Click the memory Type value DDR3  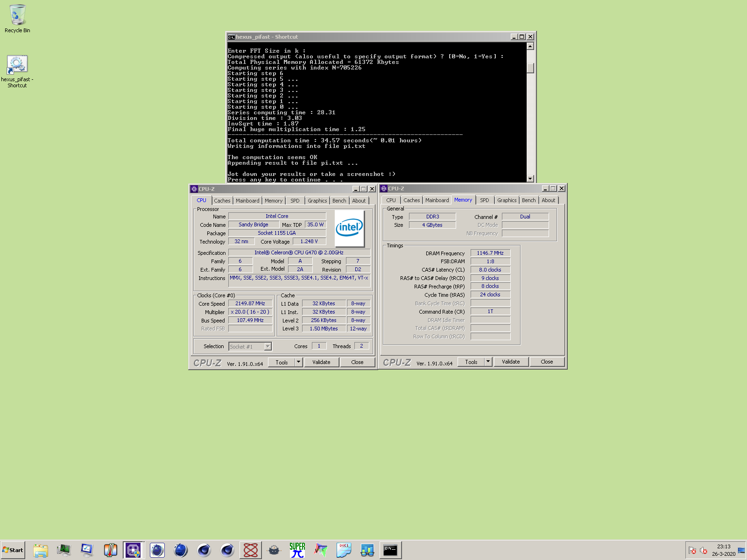tap(432, 217)
